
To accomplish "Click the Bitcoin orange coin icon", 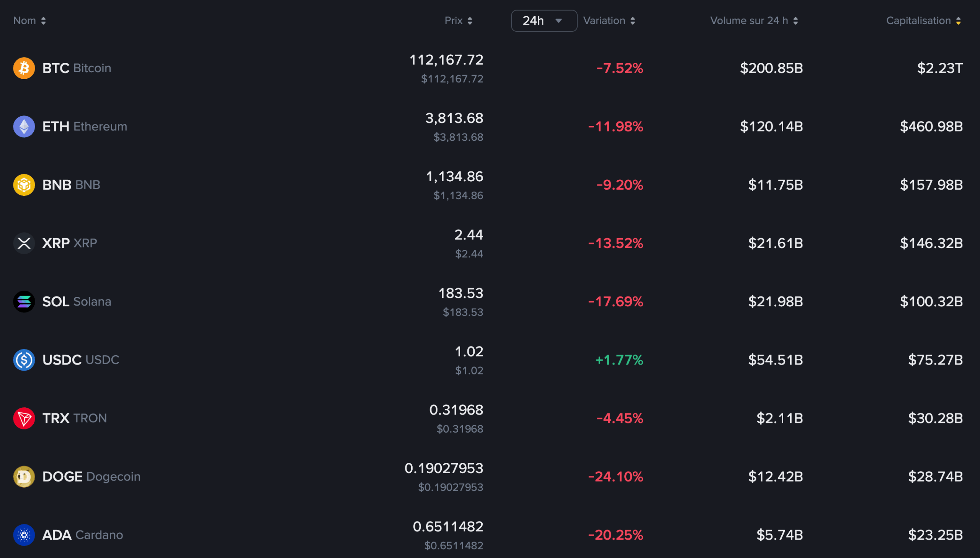I will (x=24, y=68).
